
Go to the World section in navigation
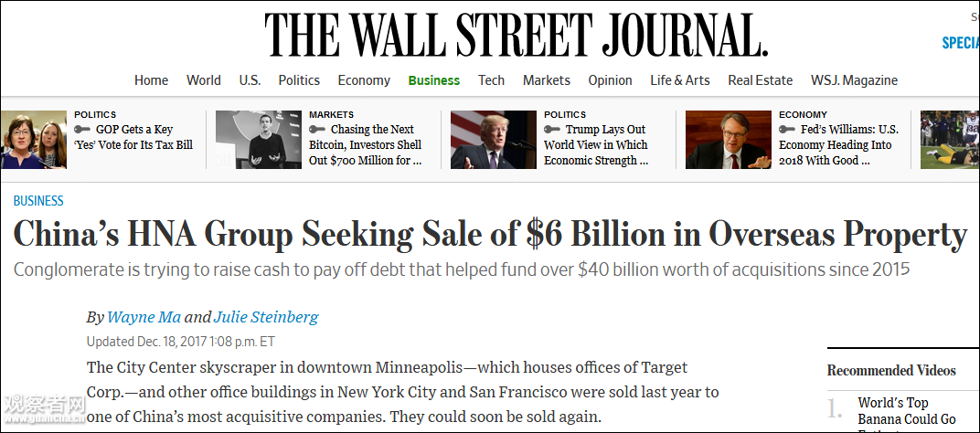pyautogui.click(x=203, y=80)
